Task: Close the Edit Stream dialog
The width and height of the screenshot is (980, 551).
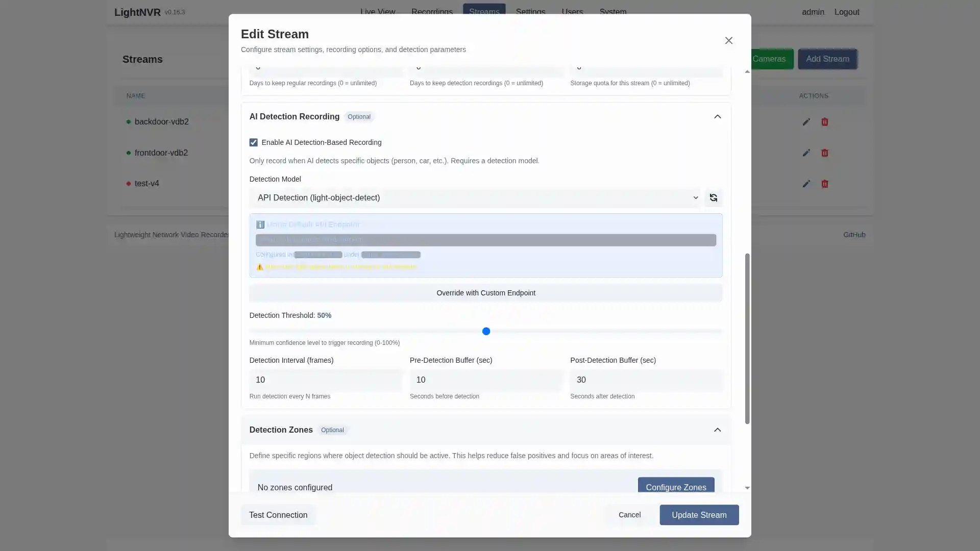Action: pyautogui.click(x=728, y=41)
